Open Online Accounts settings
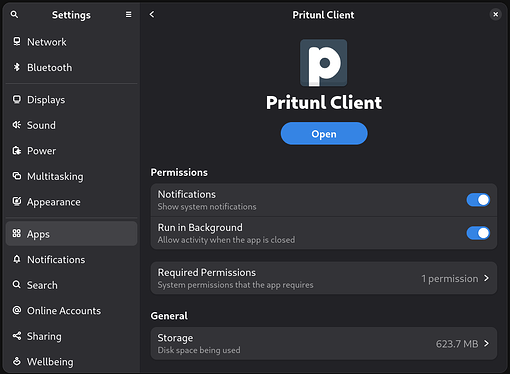Viewport: 510px width, 374px height. click(x=71, y=311)
